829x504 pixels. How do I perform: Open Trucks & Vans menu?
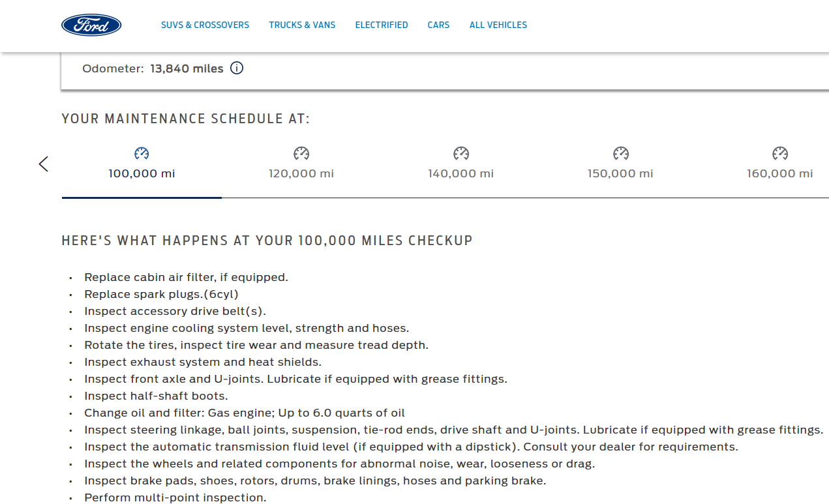coord(302,25)
